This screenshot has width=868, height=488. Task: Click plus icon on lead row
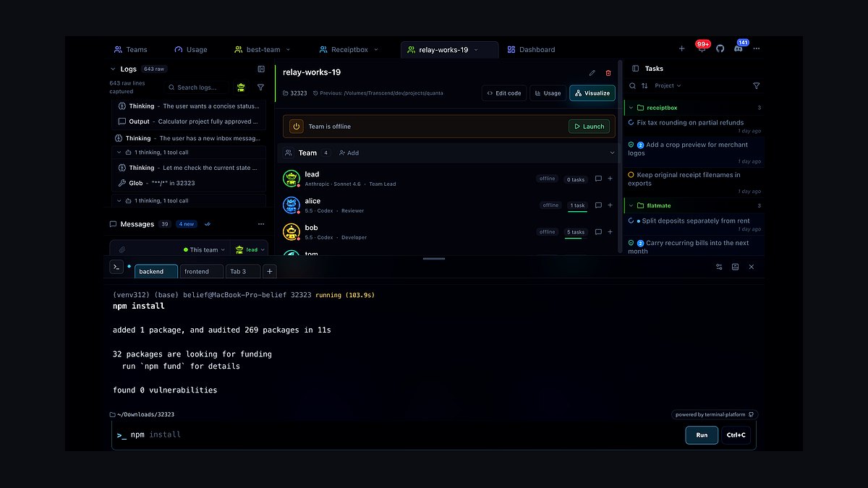[610, 179]
